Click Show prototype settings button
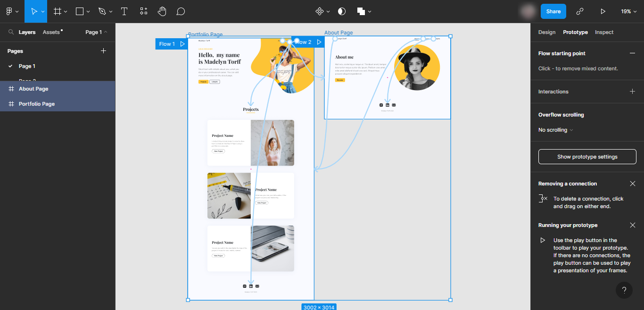 coord(587,157)
